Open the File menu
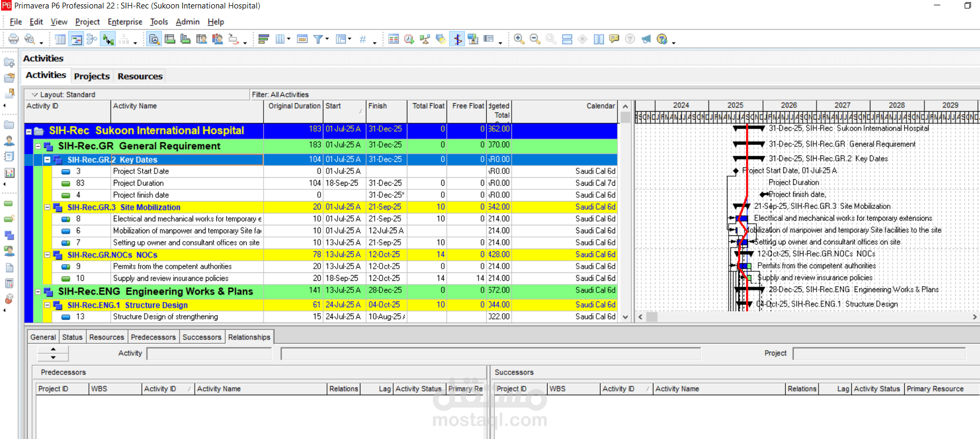 pos(16,22)
